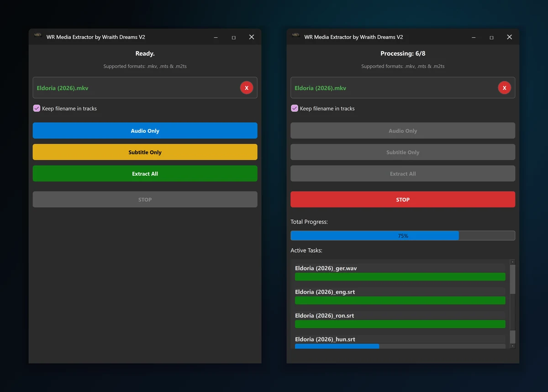Click yellow Subtitle Only button
This screenshot has width=548, height=392.
145,152
